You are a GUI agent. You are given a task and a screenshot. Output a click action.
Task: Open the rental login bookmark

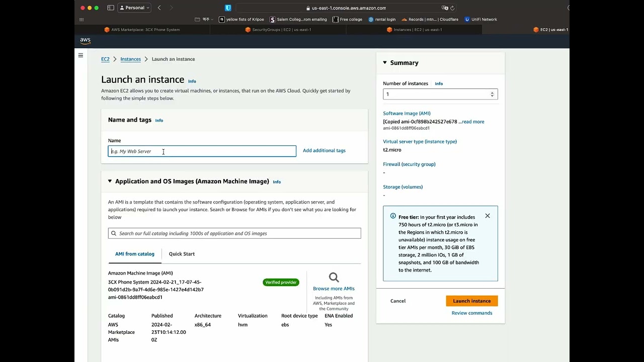click(x=382, y=20)
